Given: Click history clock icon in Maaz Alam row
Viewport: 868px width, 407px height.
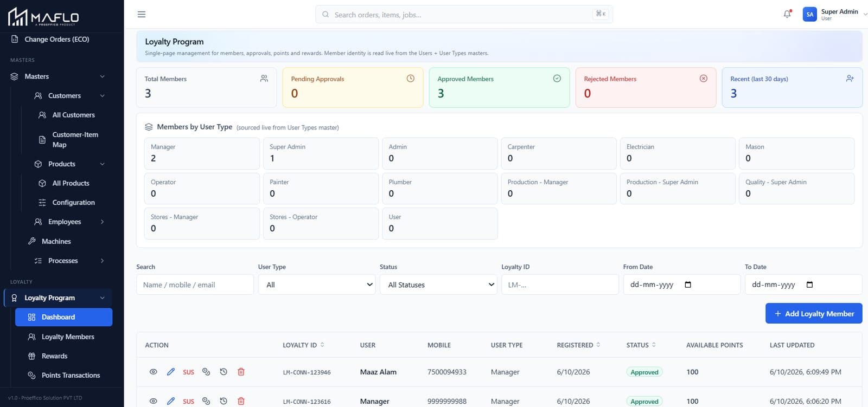Looking at the screenshot, I should point(224,372).
